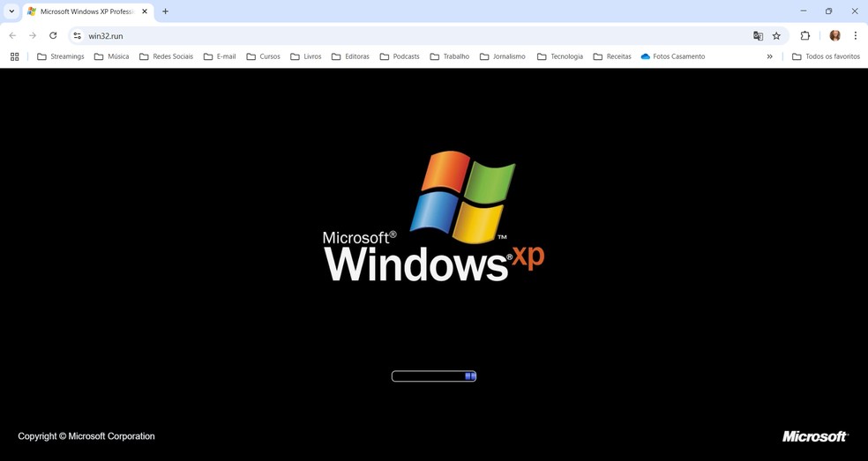Click the translate page icon
The image size is (868, 461).
click(758, 36)
